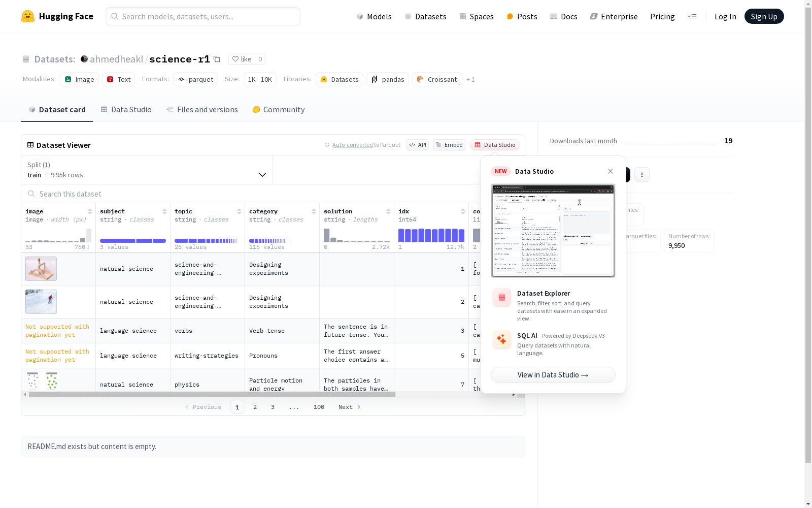Sort the image column
Image resolution: width=812 pixels, height=508 pixels.
[x=90, y=211]
